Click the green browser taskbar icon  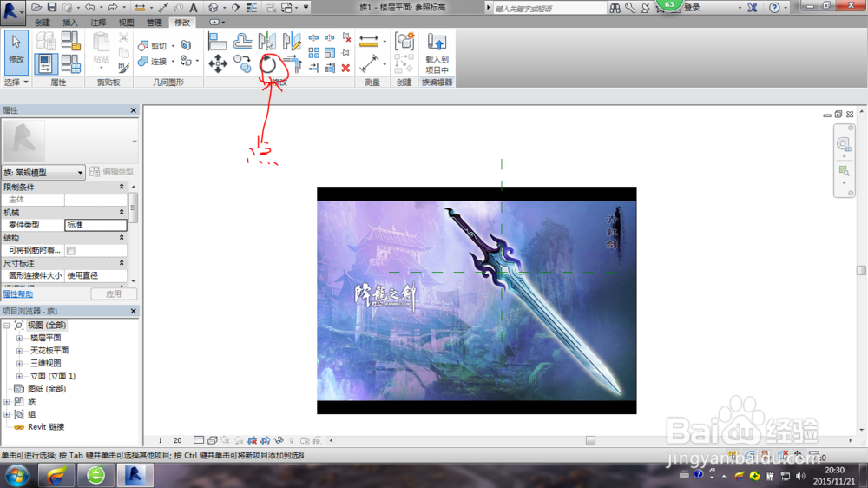point(95,475)
